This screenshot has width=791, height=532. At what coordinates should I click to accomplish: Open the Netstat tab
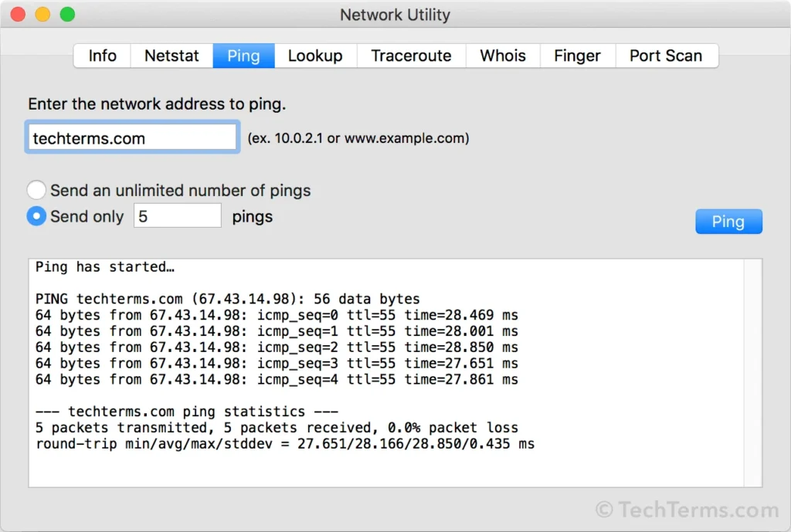(171, 56)
